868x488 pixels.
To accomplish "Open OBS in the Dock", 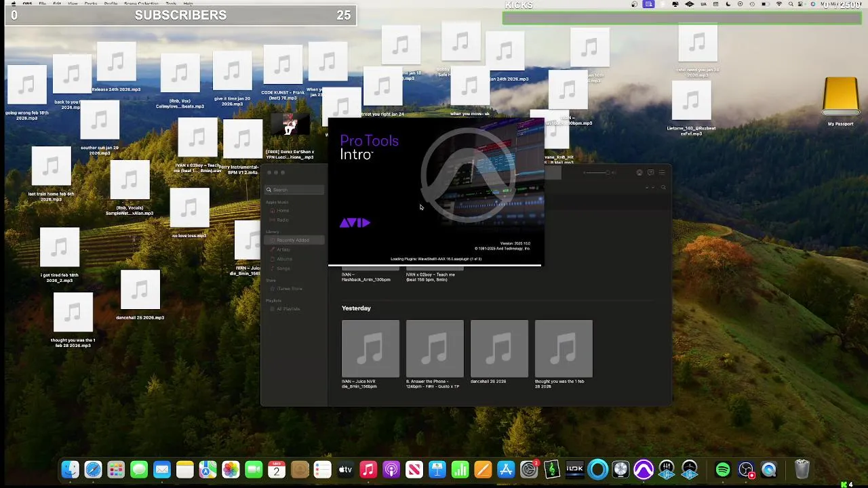I will click(x=746, y=469).
